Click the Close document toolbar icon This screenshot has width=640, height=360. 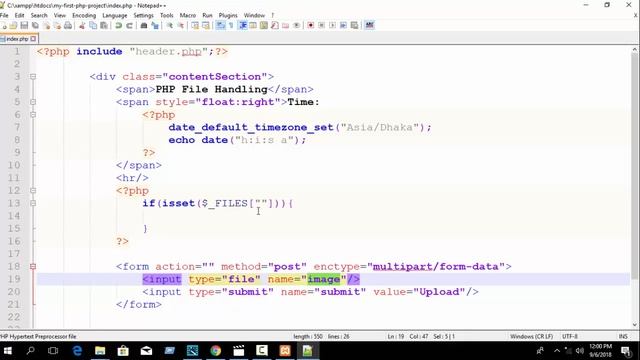pyautogui.click(x=46, y=25)
